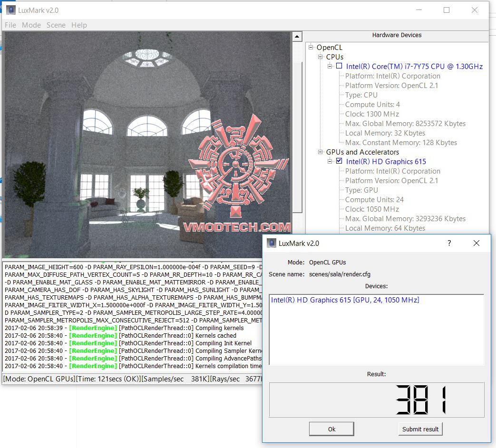The image size is (496, 448).
Task: Collapse the CPUs tree node
Action: coord(321,57)
